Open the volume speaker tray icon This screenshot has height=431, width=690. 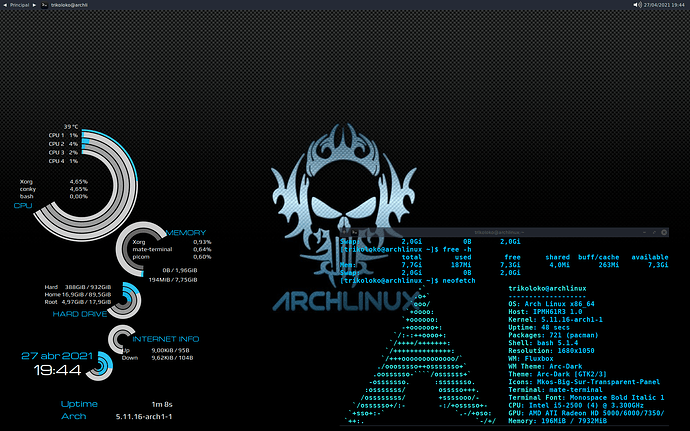pyautogui.click(x=637, y=5)
